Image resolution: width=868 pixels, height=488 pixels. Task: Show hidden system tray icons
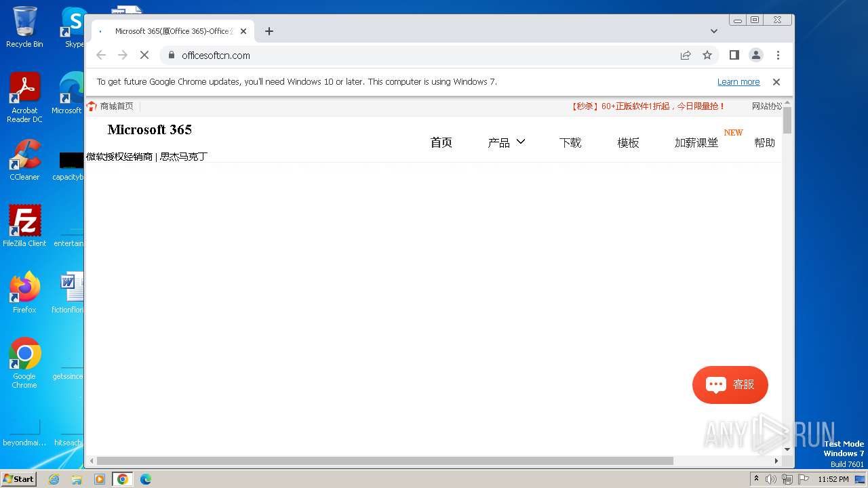pyautogui.click(x=757, y=479)
